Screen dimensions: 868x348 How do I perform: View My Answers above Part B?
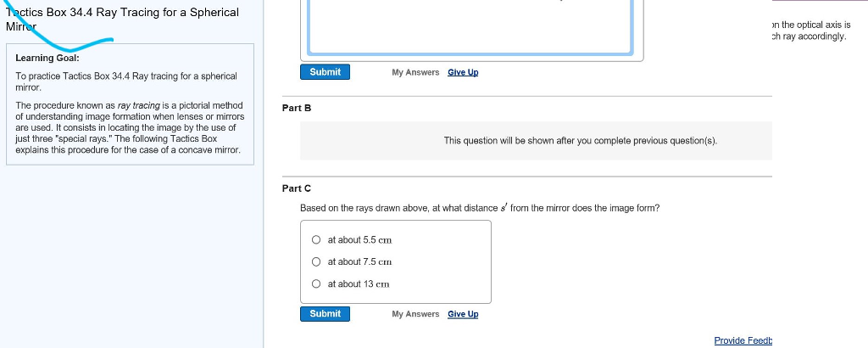415,72
